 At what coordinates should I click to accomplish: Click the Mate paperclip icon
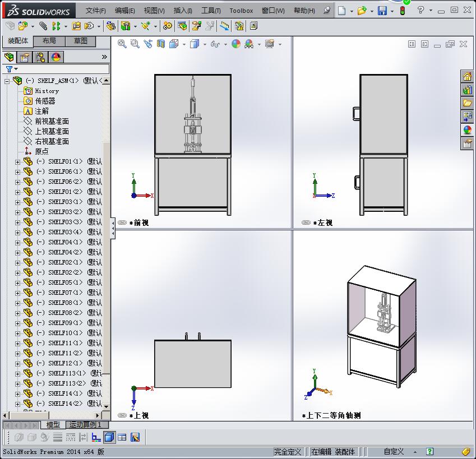point(43,26)
